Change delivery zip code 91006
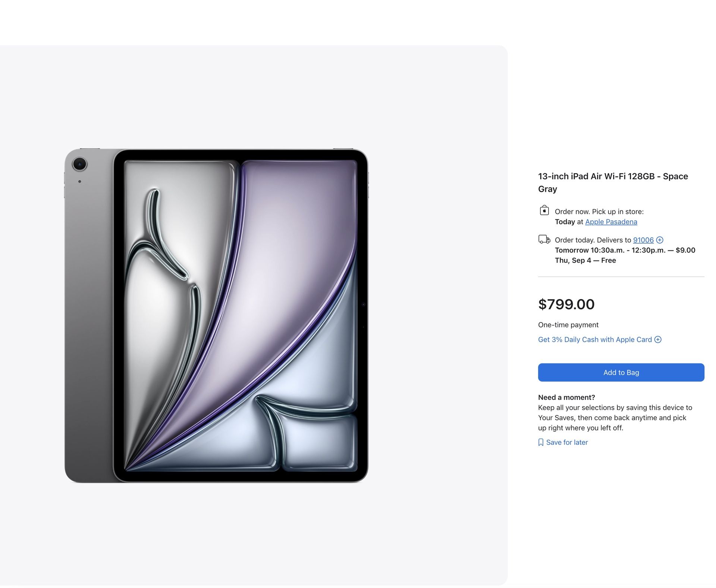Image resolution: width=716 pixels, height=588 pixels. 643,240
